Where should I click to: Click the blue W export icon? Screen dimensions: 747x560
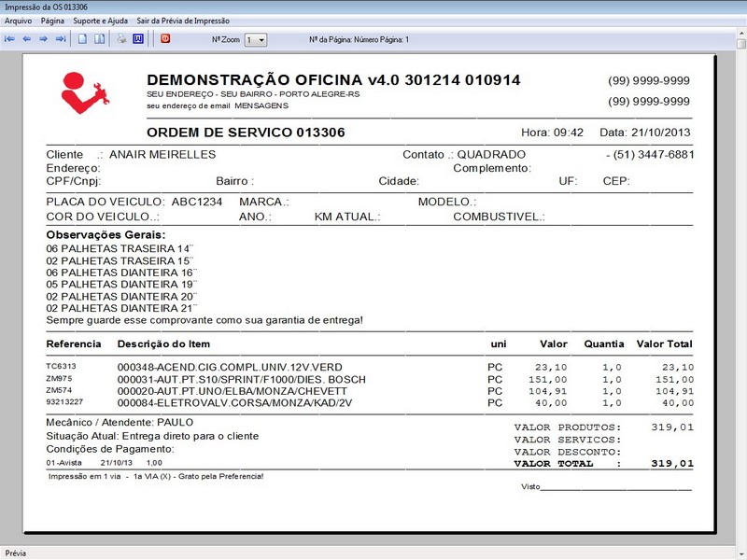coord(138,38)
